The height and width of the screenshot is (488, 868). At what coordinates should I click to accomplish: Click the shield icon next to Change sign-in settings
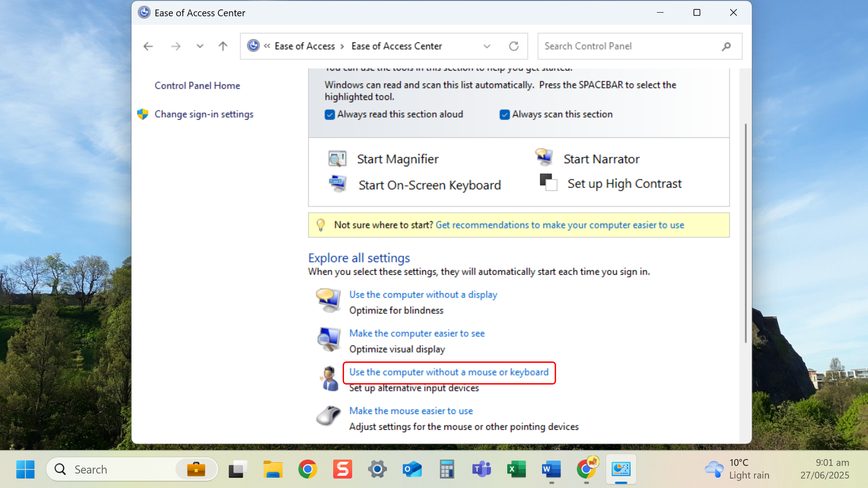[x=142, y=114]
